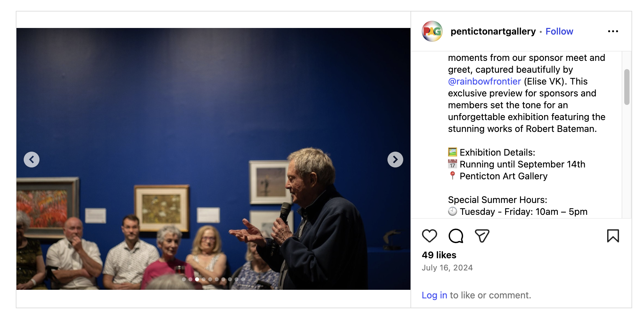Follow the pentictonartgallery account
The width and height of the screenshot is (644, 327).
click(559, 31)
